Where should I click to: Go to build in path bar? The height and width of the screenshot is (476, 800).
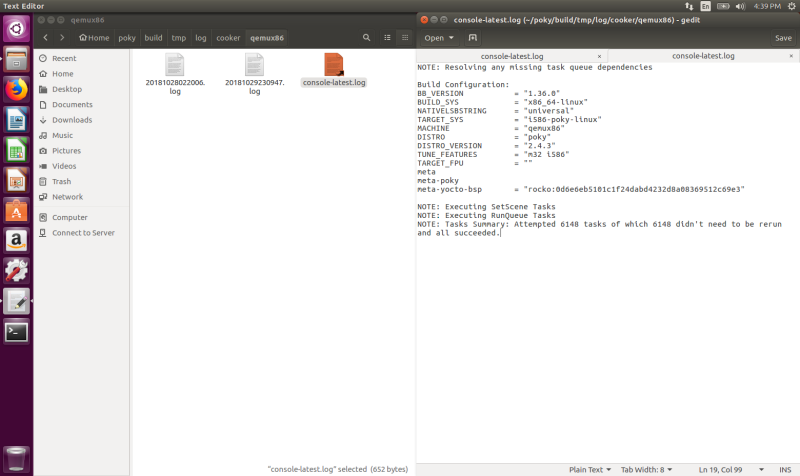(153, 38)
